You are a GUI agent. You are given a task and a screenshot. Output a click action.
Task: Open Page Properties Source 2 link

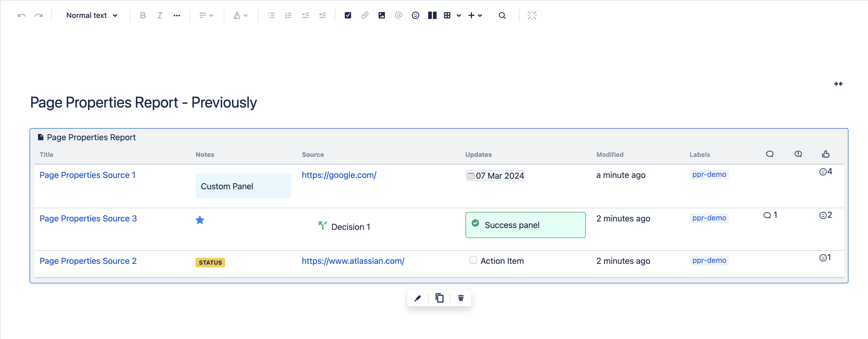point(88,261)
